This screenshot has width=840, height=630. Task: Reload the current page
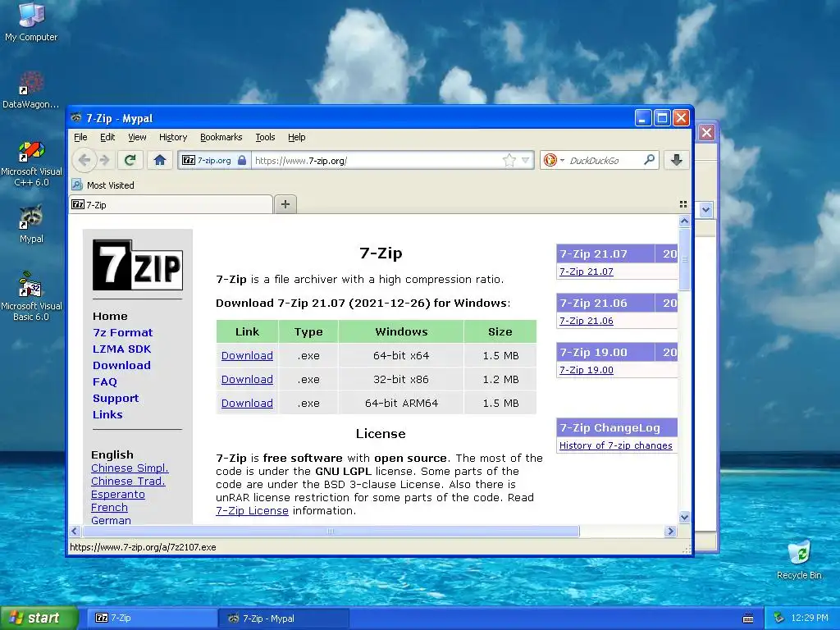tap(130, 160)
